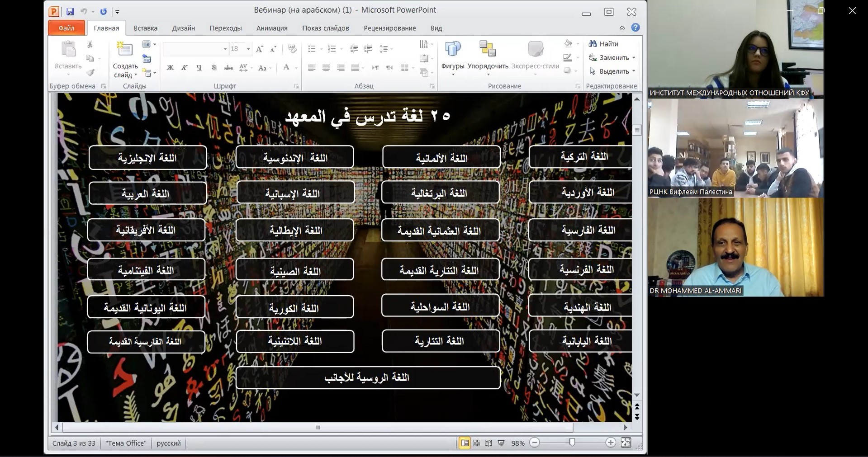The width and height of the screenshot is (868, 457).
Task: Toggle text shadow formatting
Action: pyautogui.click(x=213, y=68)
